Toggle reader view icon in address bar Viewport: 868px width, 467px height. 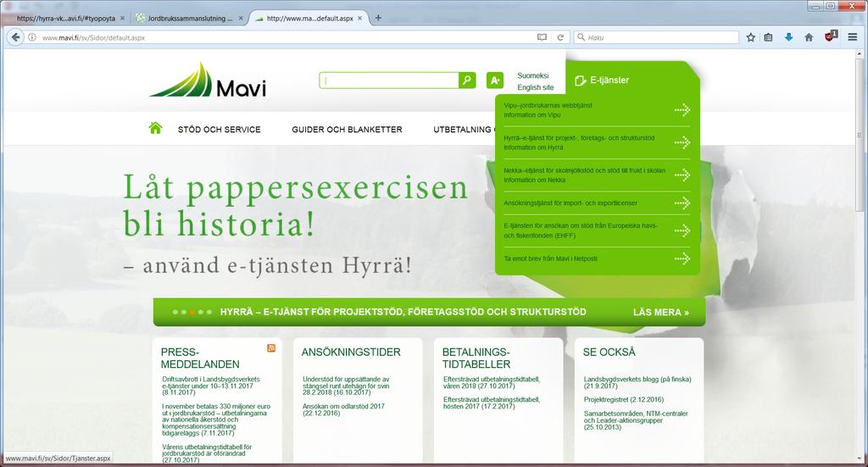[x=542, y=37]
